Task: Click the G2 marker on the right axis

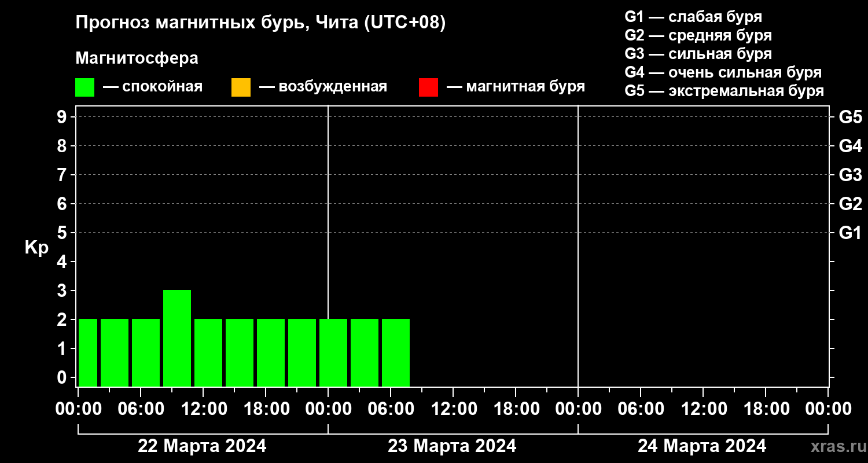Action: pyautogui.click(x=850, y=204)
